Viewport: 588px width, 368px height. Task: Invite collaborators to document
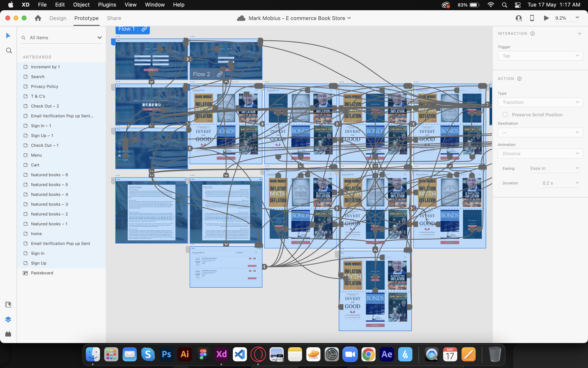519,18
